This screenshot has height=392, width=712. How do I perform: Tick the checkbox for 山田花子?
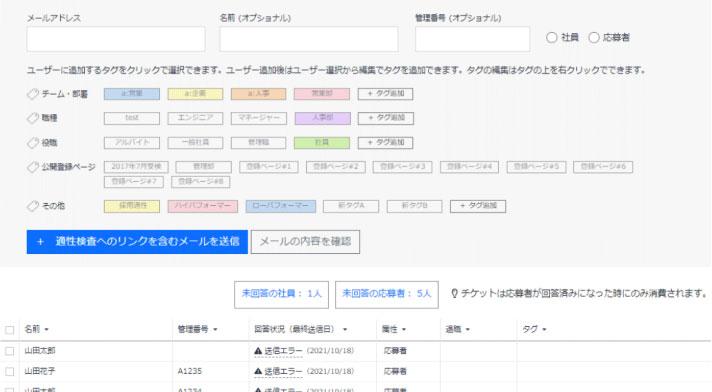[x=10, y=372]
